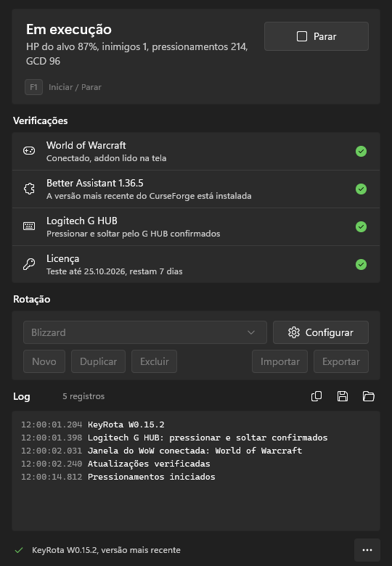Click green check mark on Logitech G HUB row
Screen dimensions: 392x566
361,226
